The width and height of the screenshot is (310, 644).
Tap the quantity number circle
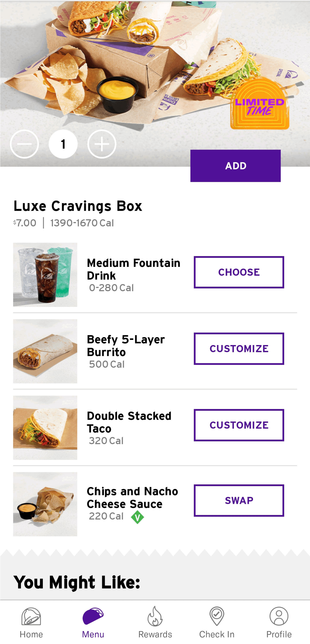(x=63, y=144)
